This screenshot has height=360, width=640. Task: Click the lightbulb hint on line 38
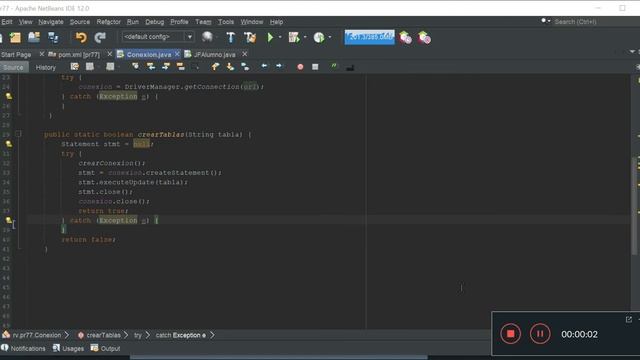(x=9, y=220)
